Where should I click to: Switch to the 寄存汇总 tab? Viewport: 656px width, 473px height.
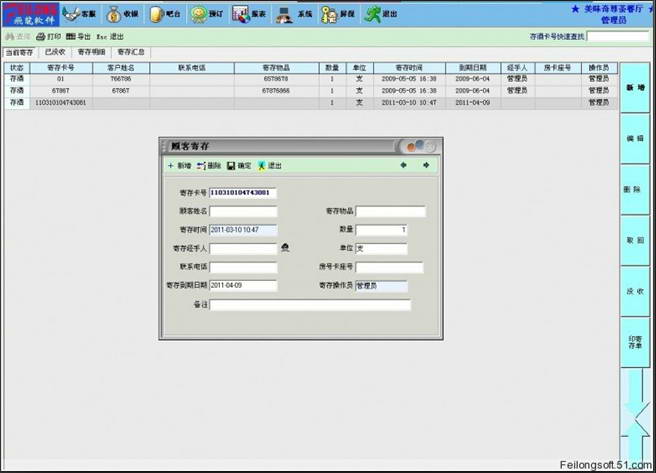[x=131, y=52]
